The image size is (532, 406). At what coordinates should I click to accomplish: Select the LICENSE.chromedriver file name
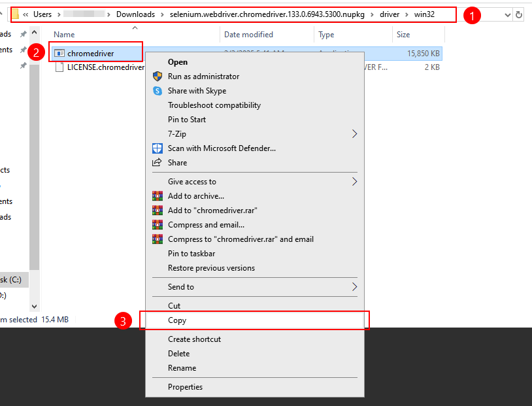(106, 67)
